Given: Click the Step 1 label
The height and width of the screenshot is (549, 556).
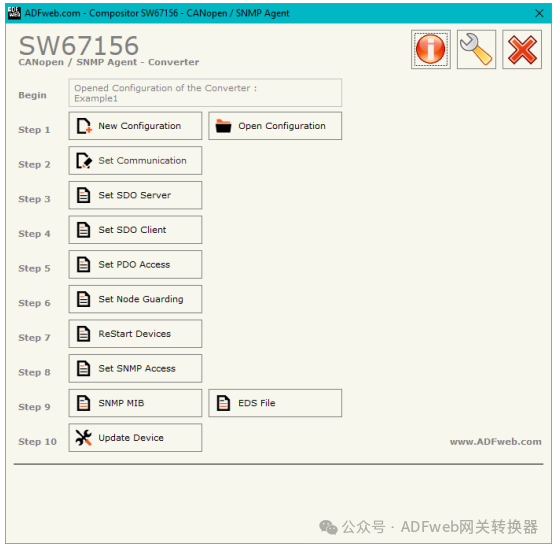Looking at the screenshot, I should click(34, 130).
